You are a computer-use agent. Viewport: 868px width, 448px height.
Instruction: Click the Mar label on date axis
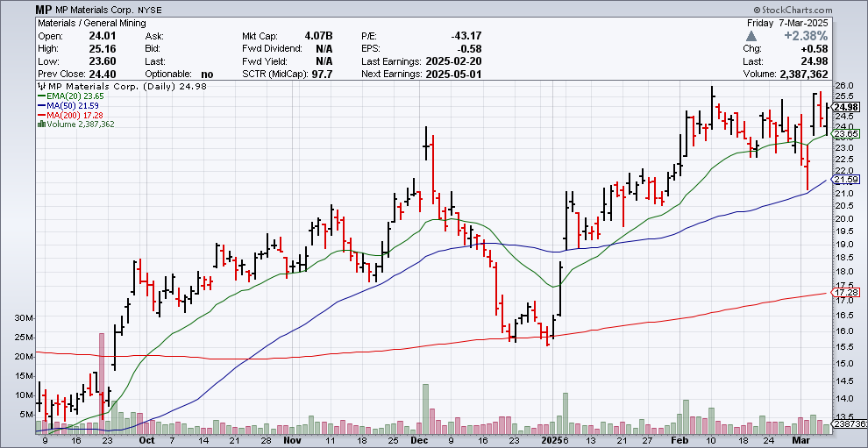[x=801, y=441]
